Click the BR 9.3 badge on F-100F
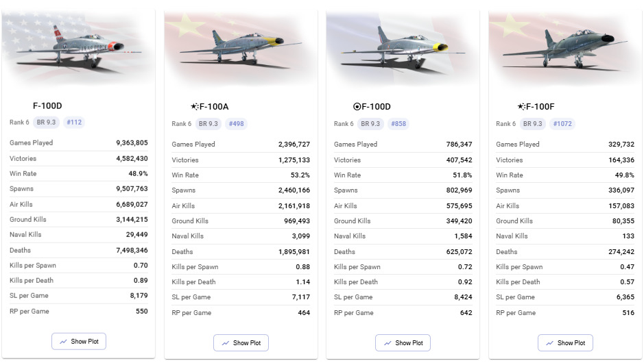Image resolution: width=644 pixels, height=363 pixels. click(x=532, y=124)
